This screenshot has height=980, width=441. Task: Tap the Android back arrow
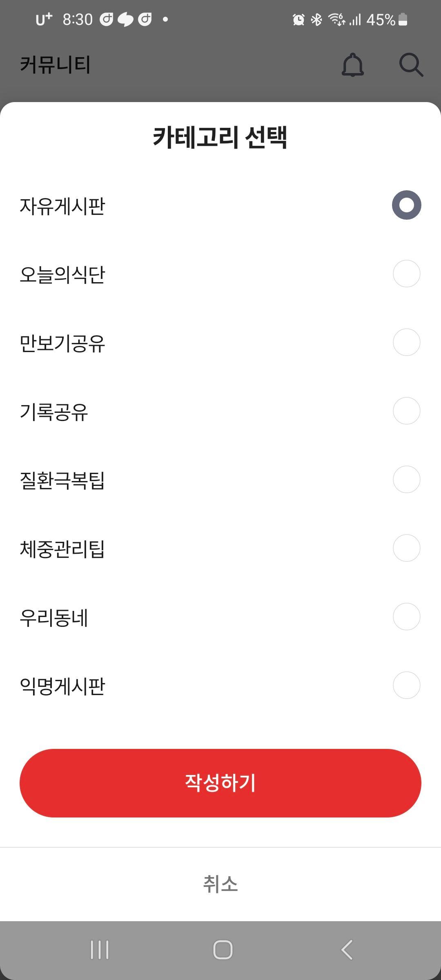[347, 950]
